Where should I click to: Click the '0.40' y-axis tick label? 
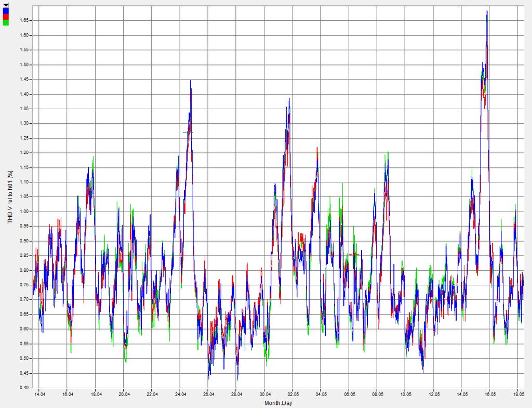point(25,388)
